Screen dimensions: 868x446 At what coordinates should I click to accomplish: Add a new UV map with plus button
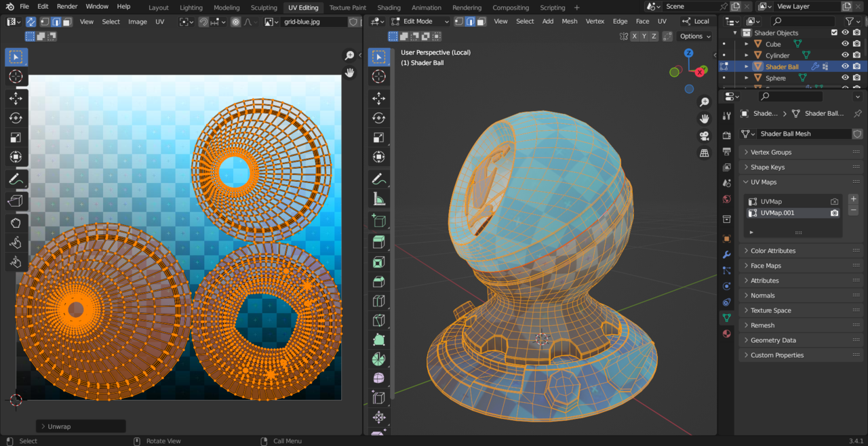pos(853,199)
